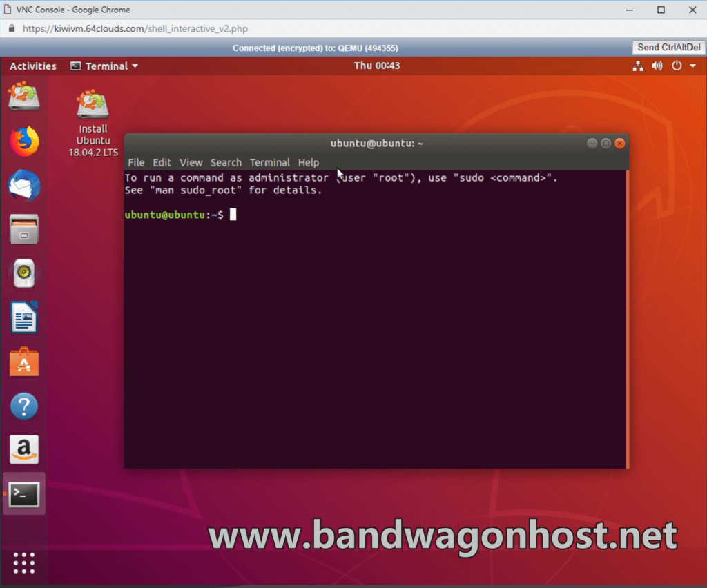Open Ubuntu Software from the dock

point(24,362)
